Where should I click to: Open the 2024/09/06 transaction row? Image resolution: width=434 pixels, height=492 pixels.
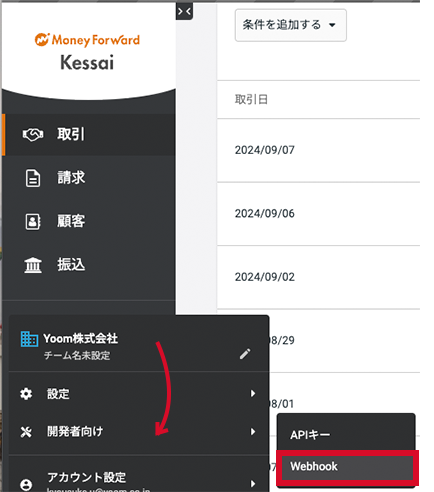pyautogui.click(x=318, y=214)
